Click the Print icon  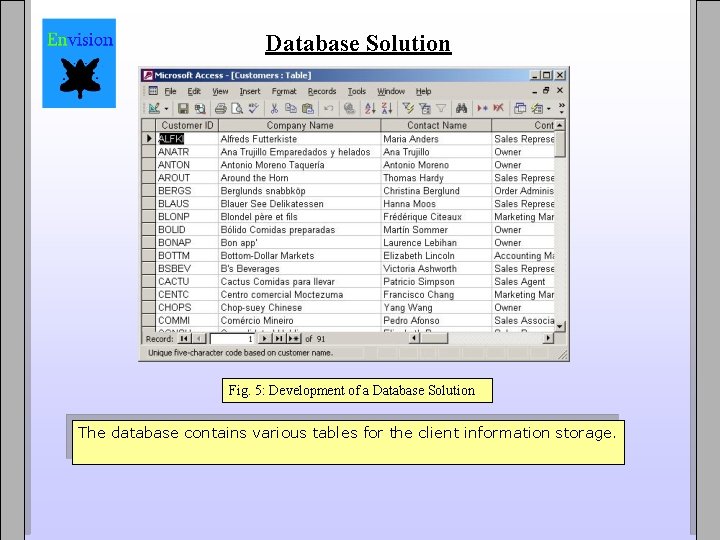coord(221,109)
